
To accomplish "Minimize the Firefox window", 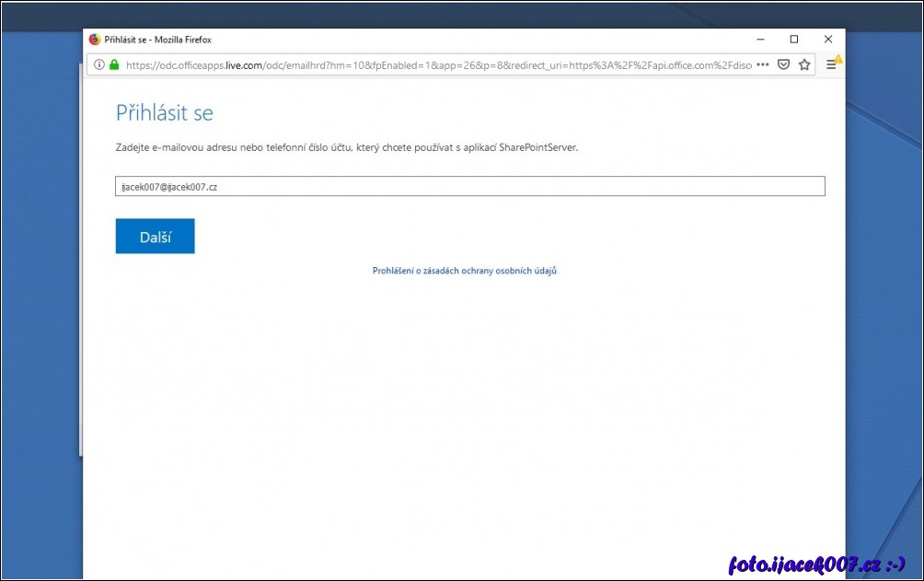I will click(760, 40).
